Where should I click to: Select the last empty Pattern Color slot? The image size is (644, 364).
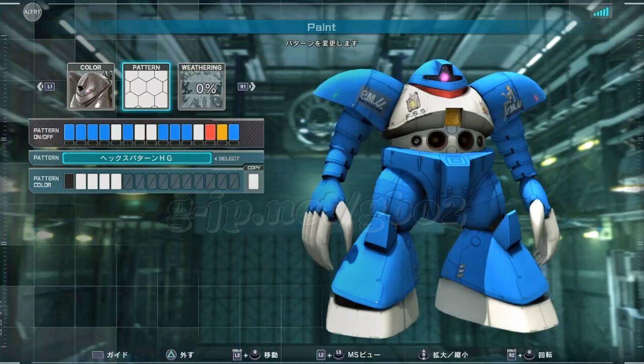coord(234,181)
